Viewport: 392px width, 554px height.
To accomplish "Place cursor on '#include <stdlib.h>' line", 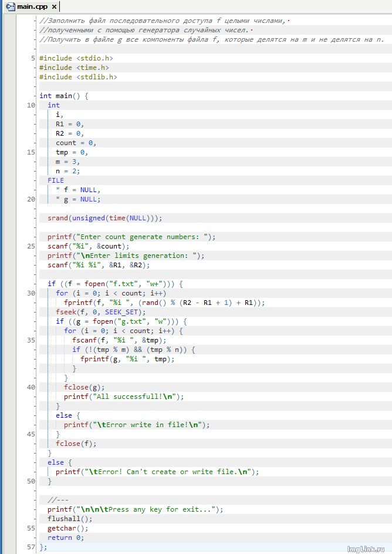I will tap(78, 77).
